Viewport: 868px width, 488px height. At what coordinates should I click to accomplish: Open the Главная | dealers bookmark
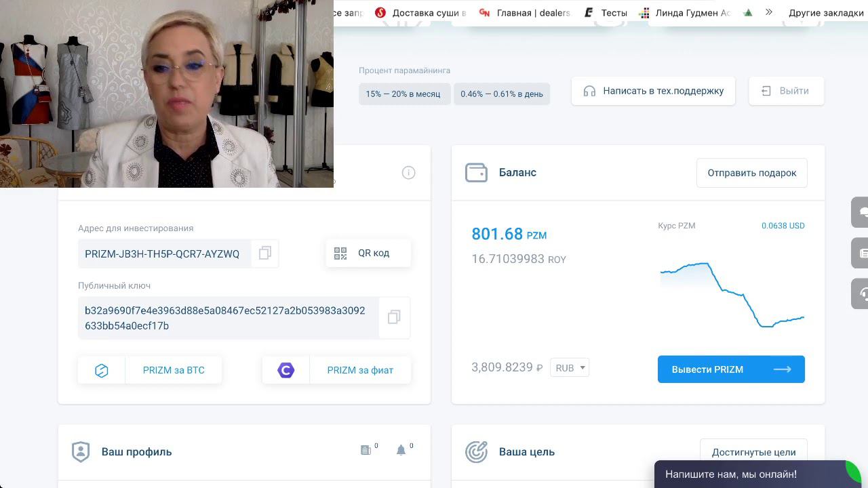click(525, 13)
